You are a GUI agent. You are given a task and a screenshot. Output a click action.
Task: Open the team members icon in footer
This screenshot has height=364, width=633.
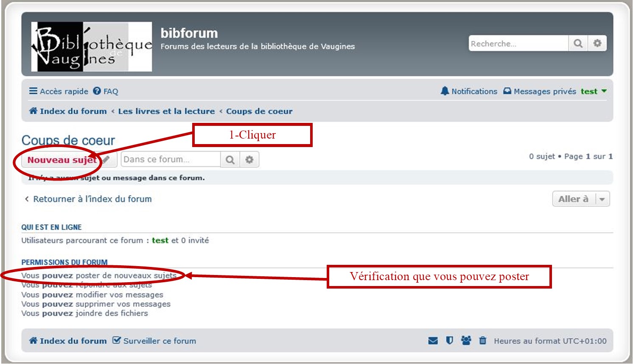pos(466,341)
